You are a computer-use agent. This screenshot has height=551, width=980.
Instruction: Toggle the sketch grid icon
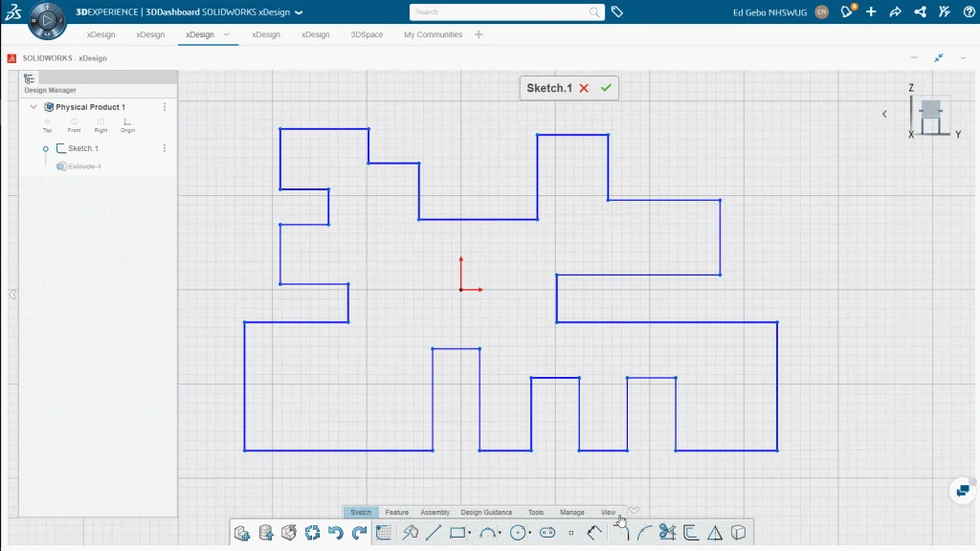(x=385, y=533)
